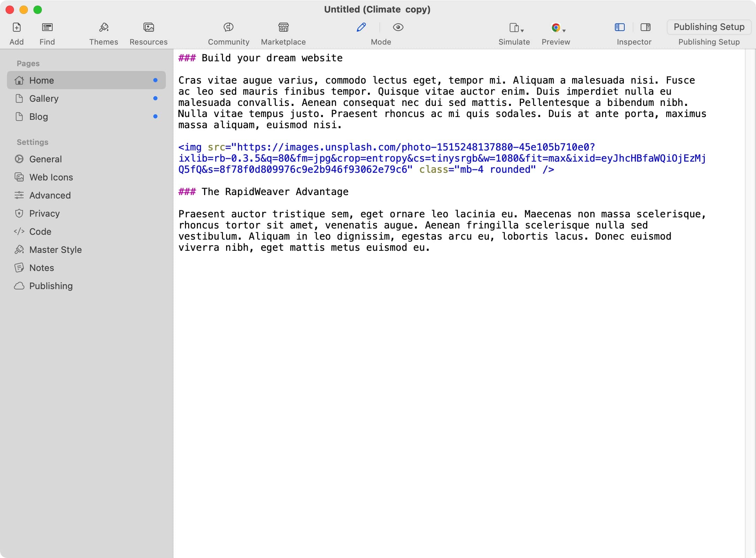The image size is (756, 558).
Task: Click in the 'Cras vitae augue' paragraph
Action: [x=442, y=102]
